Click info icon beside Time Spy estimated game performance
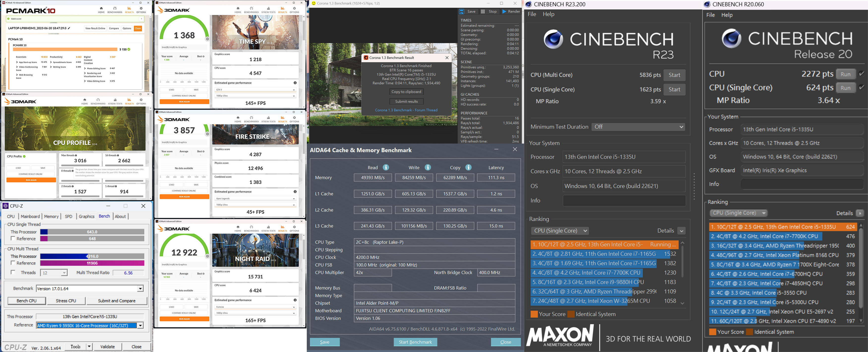 (x=295, y=83)
